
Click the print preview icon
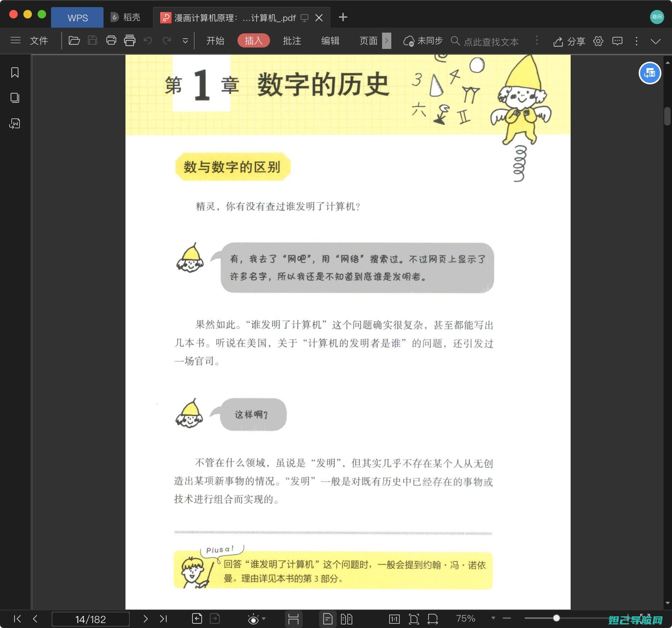tap(130, 40)
